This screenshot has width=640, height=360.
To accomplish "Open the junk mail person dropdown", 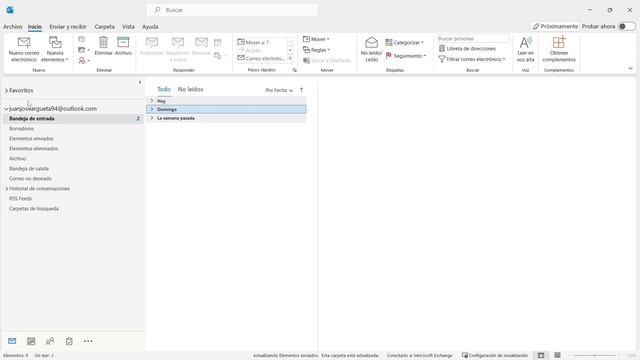I will [x=84, y=60].
